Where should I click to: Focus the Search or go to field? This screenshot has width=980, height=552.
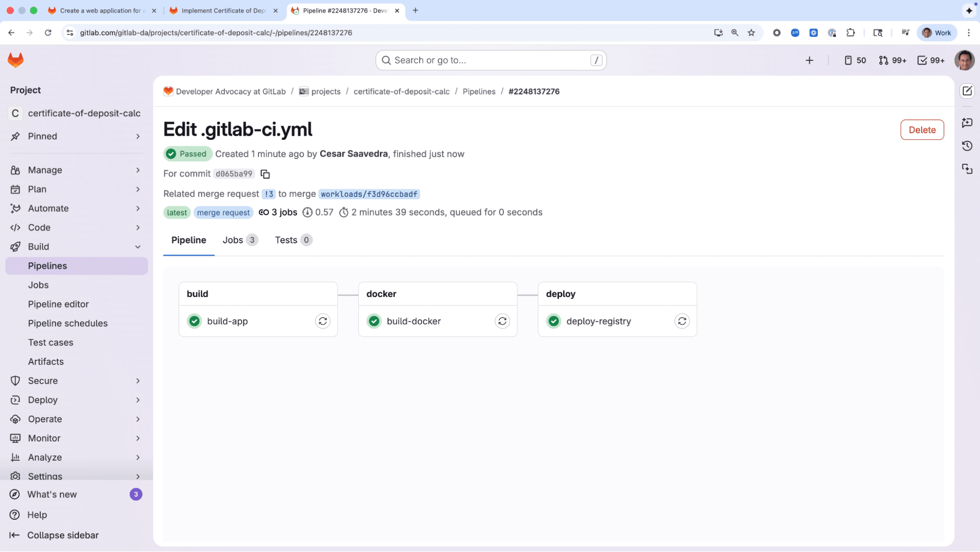click(x=490, y=60)
